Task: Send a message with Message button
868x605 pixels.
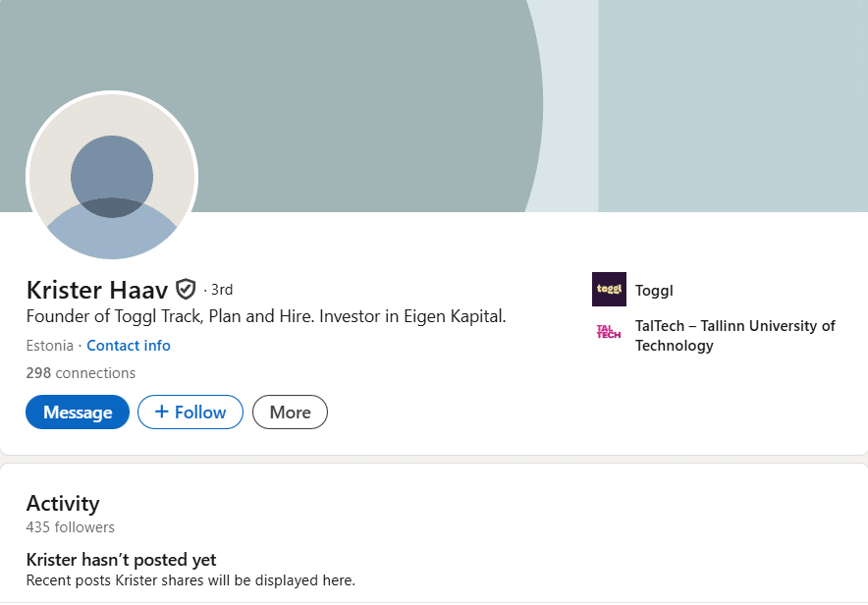Action: [x=78, y=412]
